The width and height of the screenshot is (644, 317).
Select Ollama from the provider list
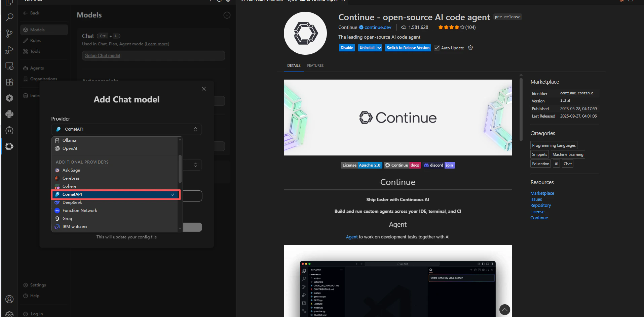point(69,140)
